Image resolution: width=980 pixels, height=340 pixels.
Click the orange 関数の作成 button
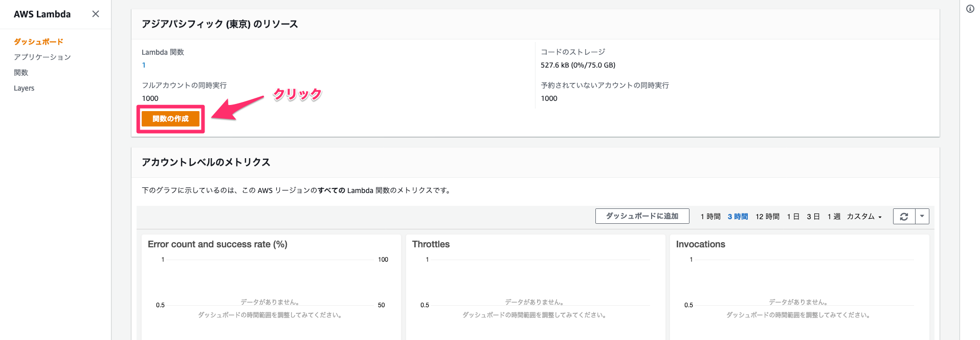170,119
